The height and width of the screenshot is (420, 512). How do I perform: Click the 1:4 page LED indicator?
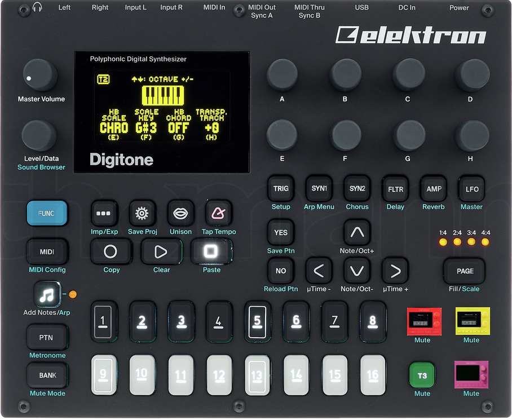(443, 242)
